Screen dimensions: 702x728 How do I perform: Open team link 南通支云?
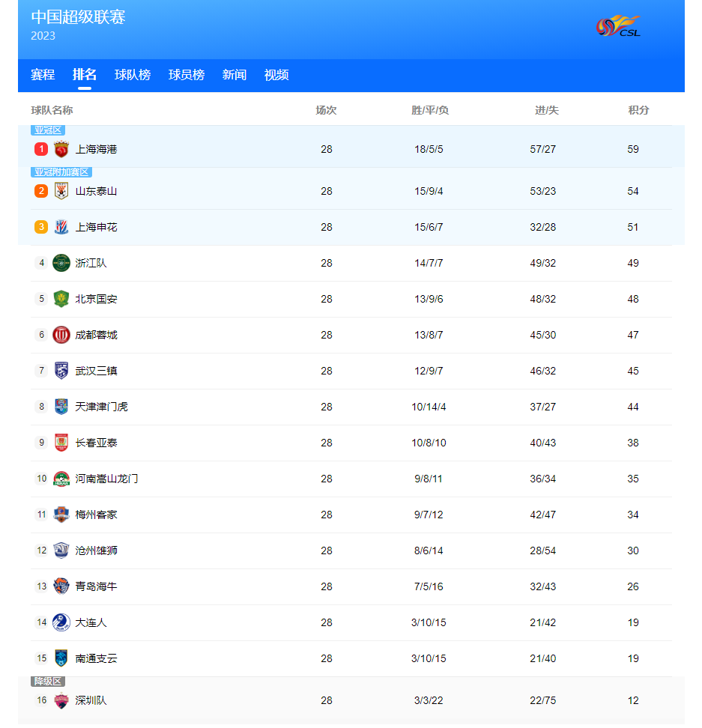tap(97, 658)
